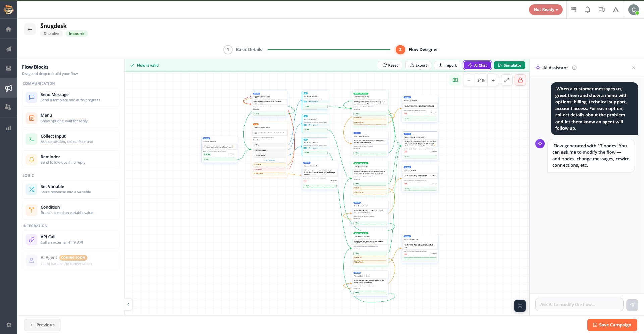Select the Collect Input block
644x334 pixels.
pos(71,139)
